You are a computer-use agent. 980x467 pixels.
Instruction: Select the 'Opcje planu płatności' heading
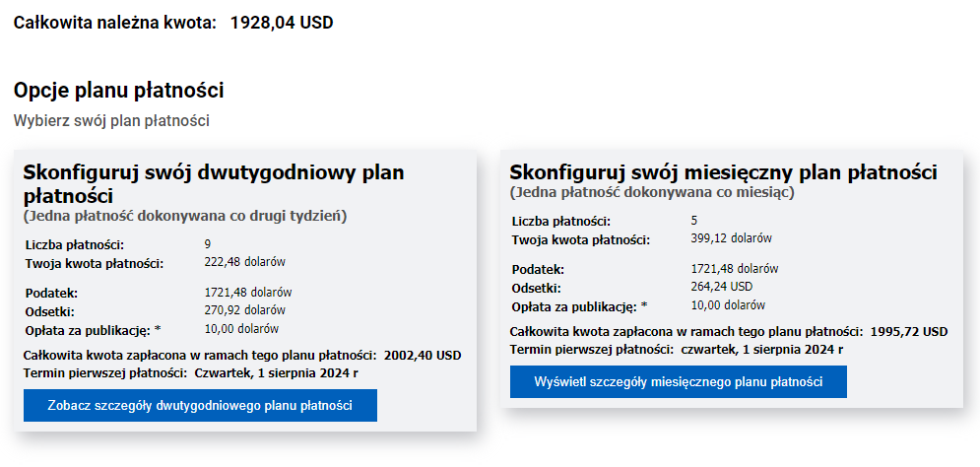tap(119, 91)
